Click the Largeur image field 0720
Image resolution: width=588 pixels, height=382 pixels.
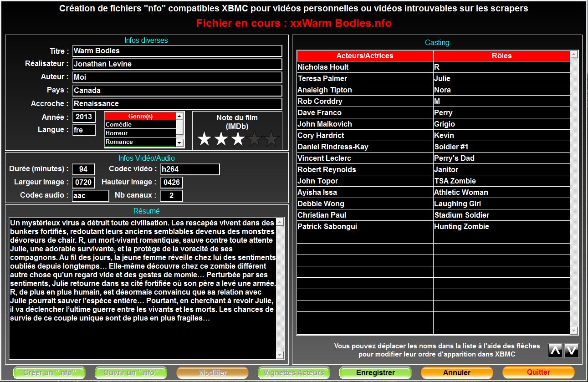pyautogui.click(x=83, y=183)
